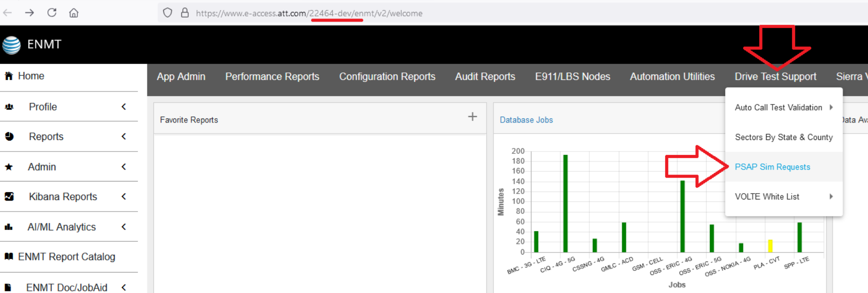Click the browser address bar URL
The height and width of the screenshot is (293, 868).
click(309, 13)
